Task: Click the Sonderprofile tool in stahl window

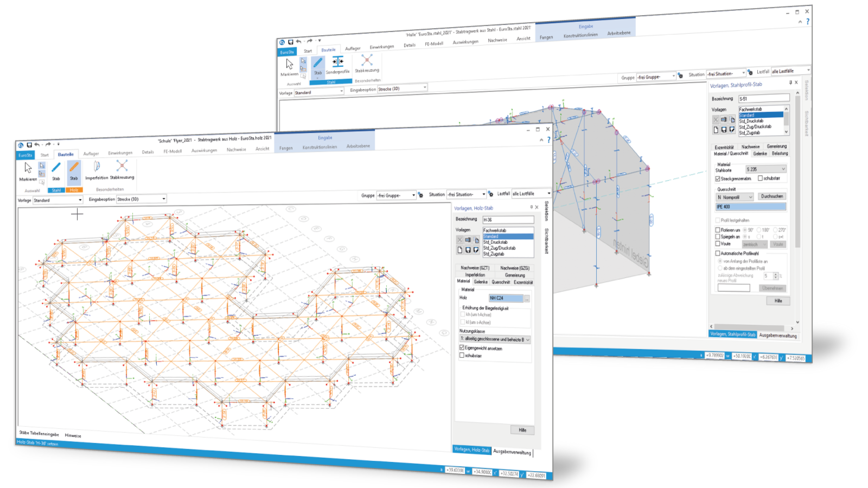Action: [338, 65]
